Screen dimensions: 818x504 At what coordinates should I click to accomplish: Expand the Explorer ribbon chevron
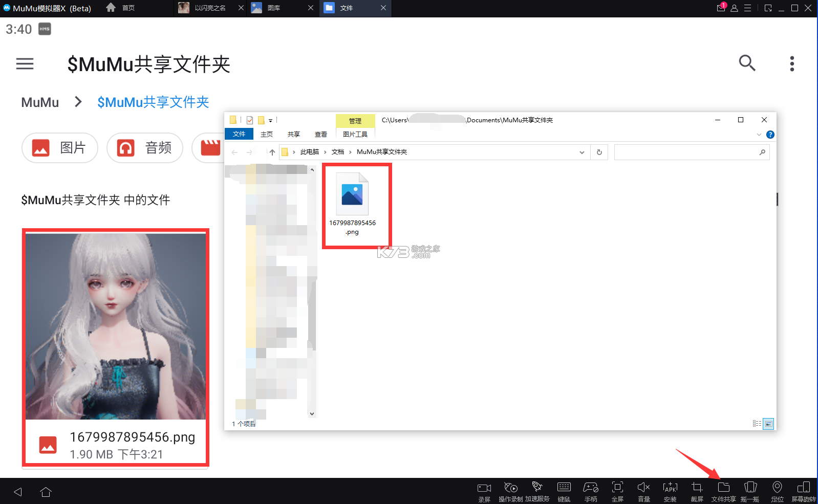point(759,135)
